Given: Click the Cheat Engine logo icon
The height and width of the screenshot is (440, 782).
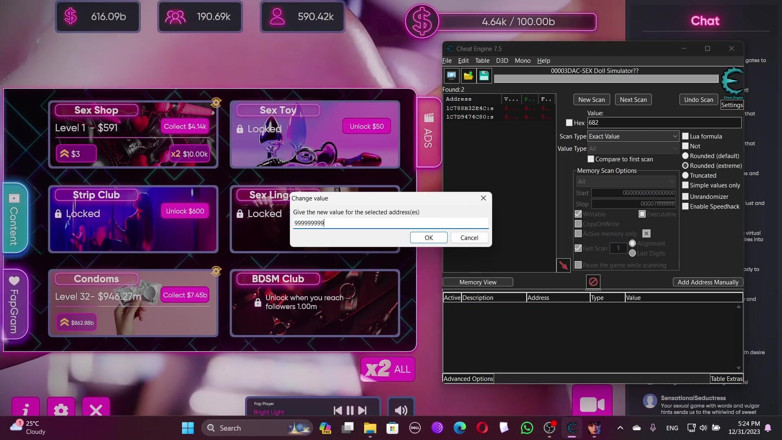Looking at the screenshot, I should 732,81.
